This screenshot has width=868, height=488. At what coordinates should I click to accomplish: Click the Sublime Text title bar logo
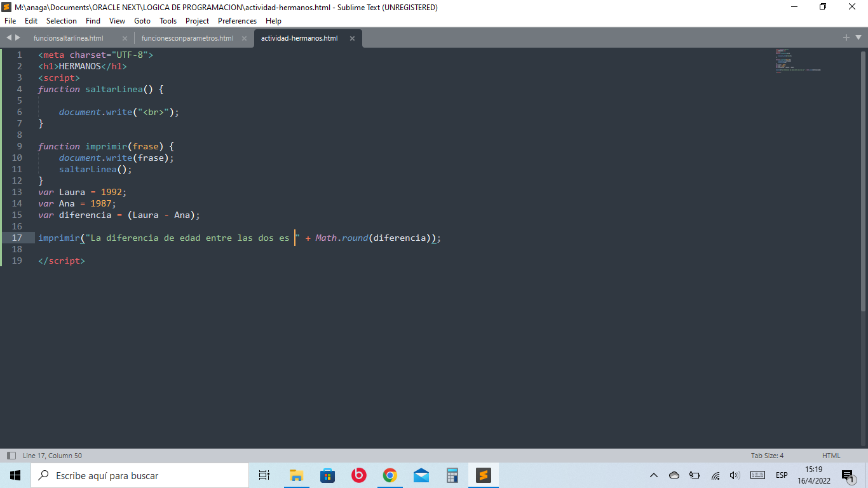[x=6, y=7]
